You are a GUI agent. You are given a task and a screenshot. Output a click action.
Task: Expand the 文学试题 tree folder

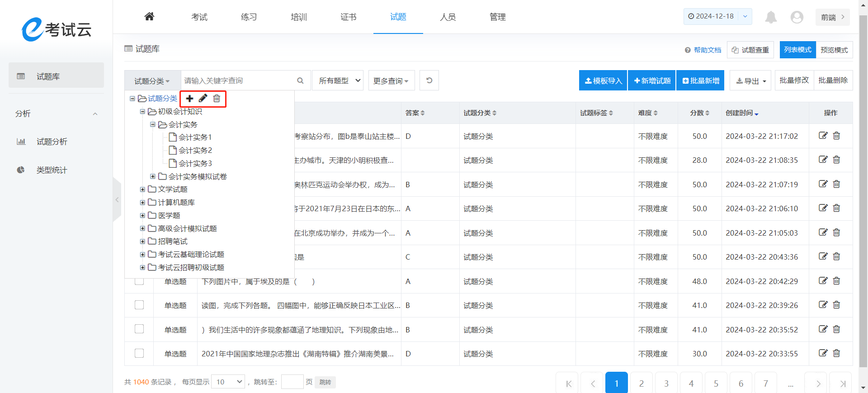[x=142, y=189]
